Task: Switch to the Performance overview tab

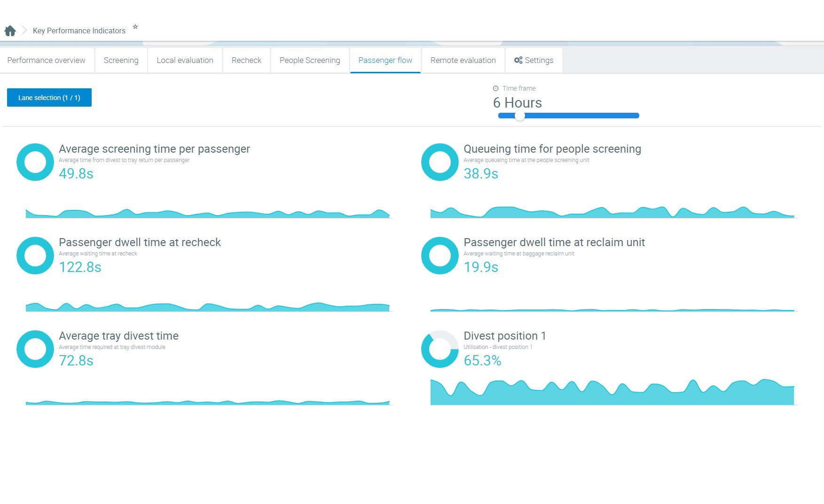Action: [x=46, y=60]
